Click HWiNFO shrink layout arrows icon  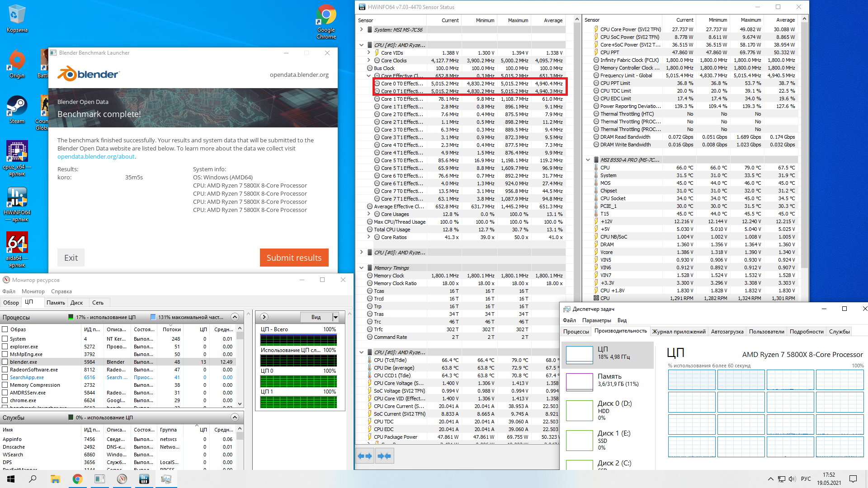[x=384, y=456]
